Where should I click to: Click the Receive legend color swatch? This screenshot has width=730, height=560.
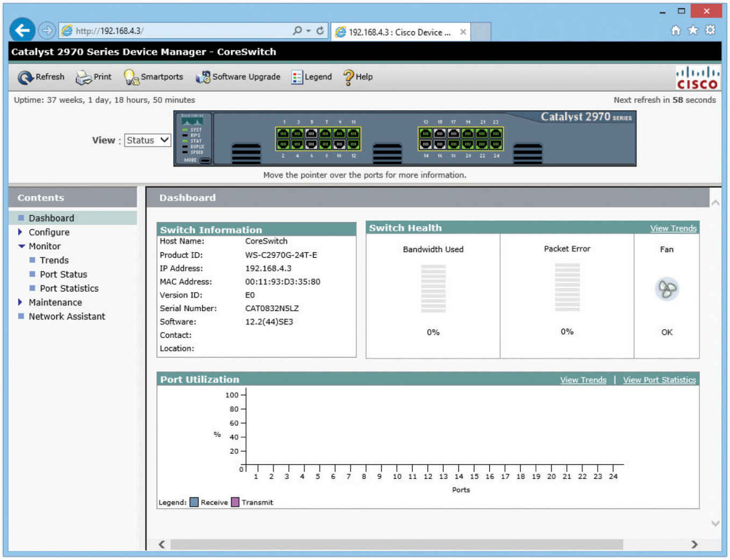click(x=194, y=502)
